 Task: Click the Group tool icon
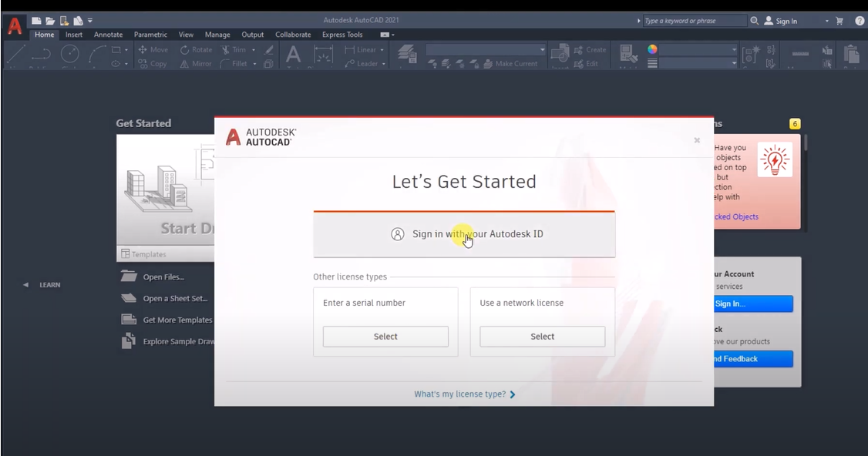point(751,54)
